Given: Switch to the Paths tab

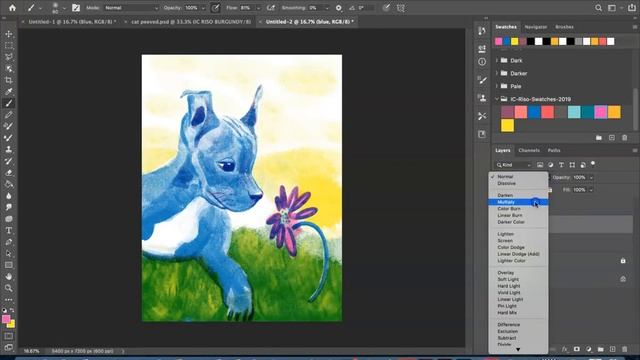Looking at the screenshot, I should (554, 151).
